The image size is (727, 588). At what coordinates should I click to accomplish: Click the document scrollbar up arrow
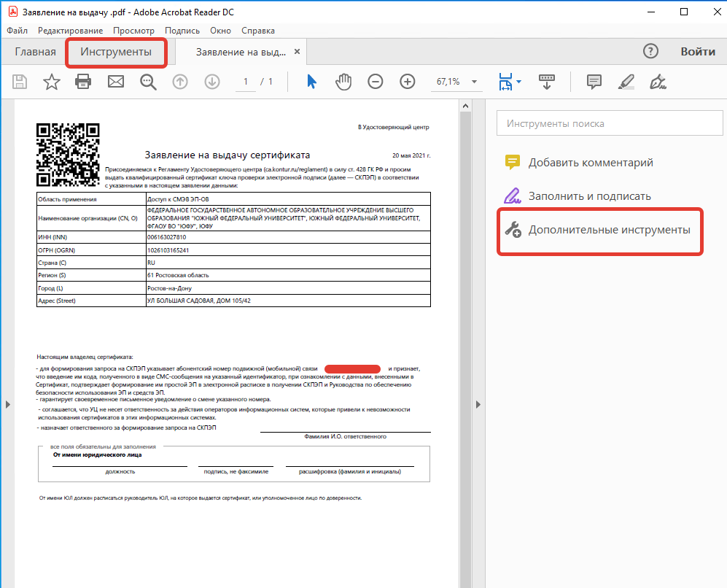point(465,107)
